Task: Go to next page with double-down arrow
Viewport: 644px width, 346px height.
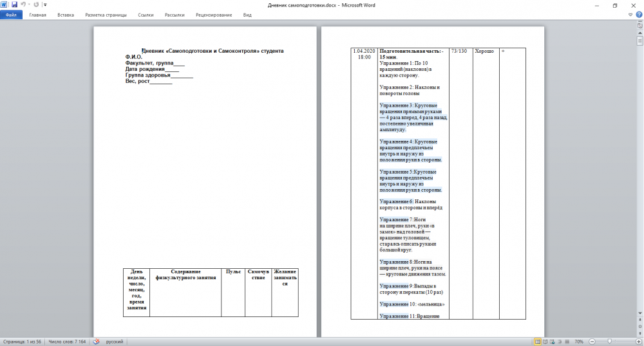Action: [640, 333]
